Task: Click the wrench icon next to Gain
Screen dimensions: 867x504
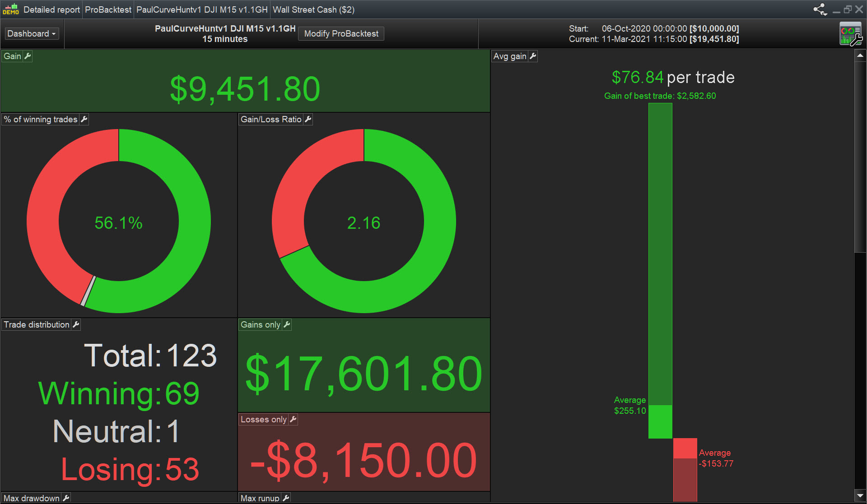Action: point(28,56)
